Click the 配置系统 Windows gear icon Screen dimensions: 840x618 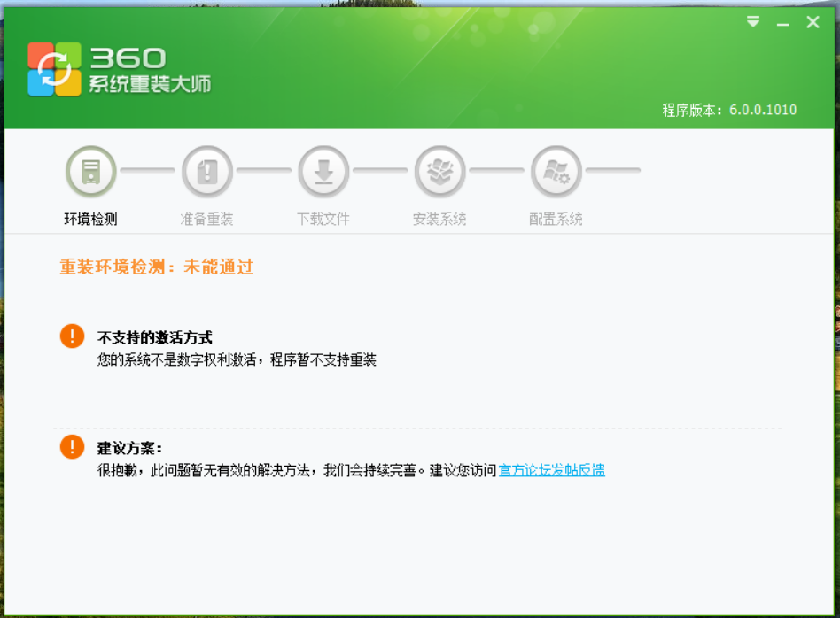pyautogui.click(x=556, y=172)
